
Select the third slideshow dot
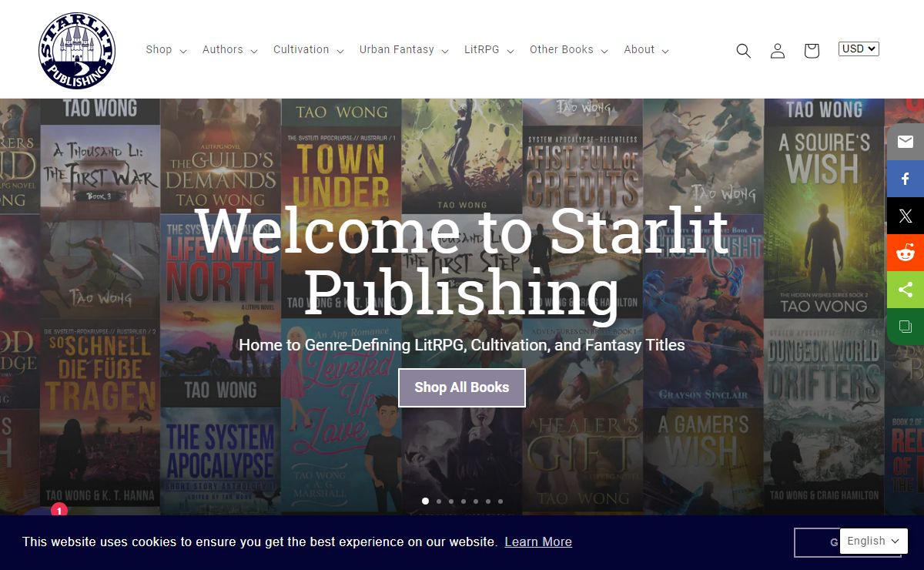(450, 501)
